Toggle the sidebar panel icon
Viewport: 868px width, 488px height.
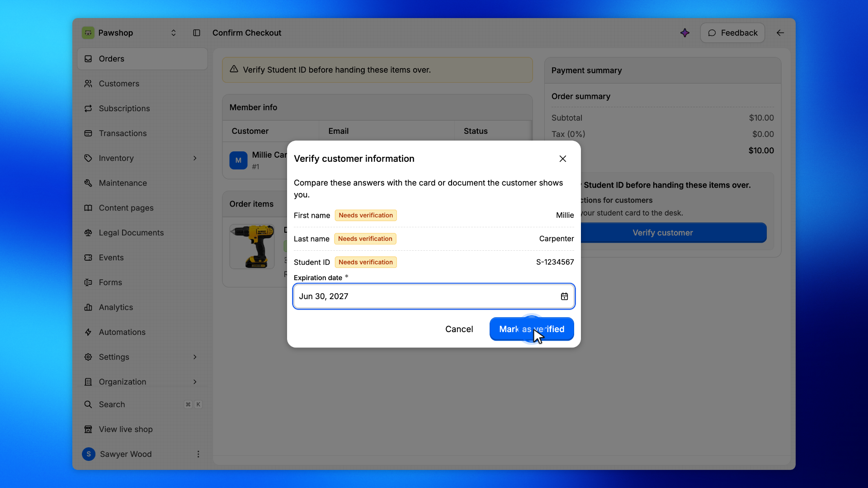pos(197,33)
